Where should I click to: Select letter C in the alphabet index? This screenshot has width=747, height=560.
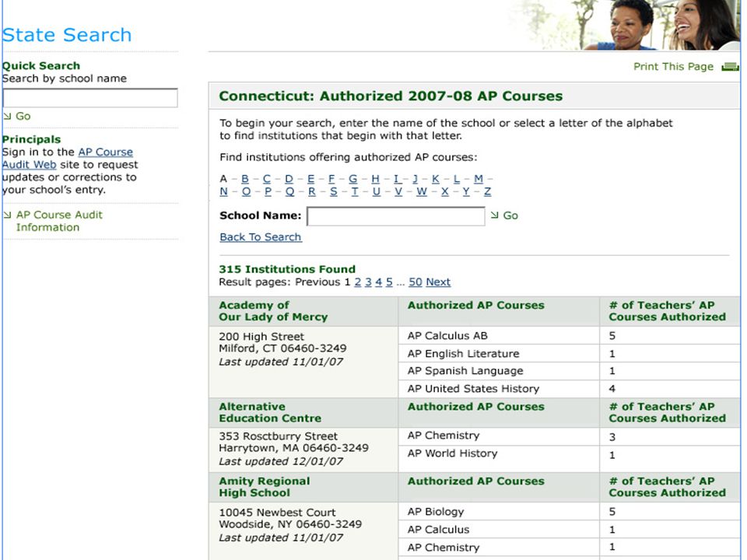(x=267, y=179)
